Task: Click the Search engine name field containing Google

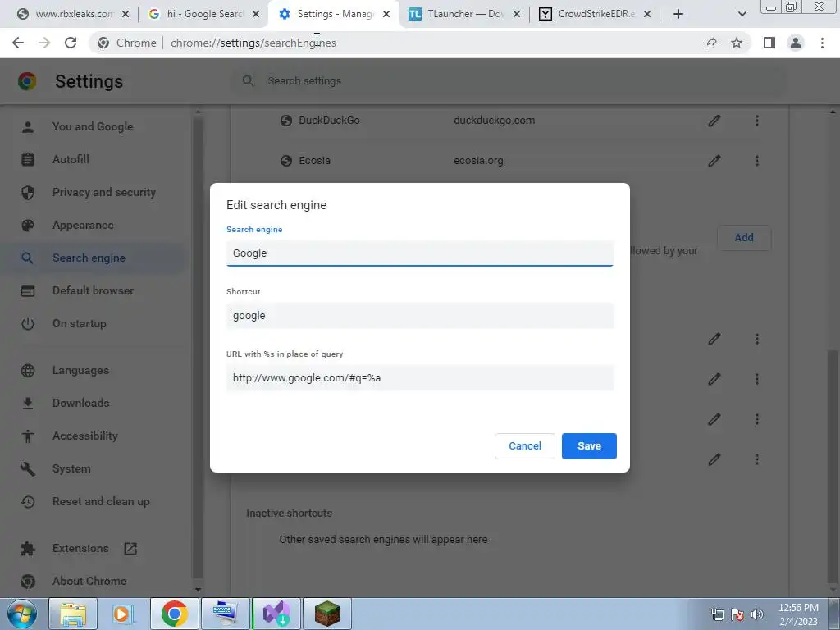Action: [419, 253]
